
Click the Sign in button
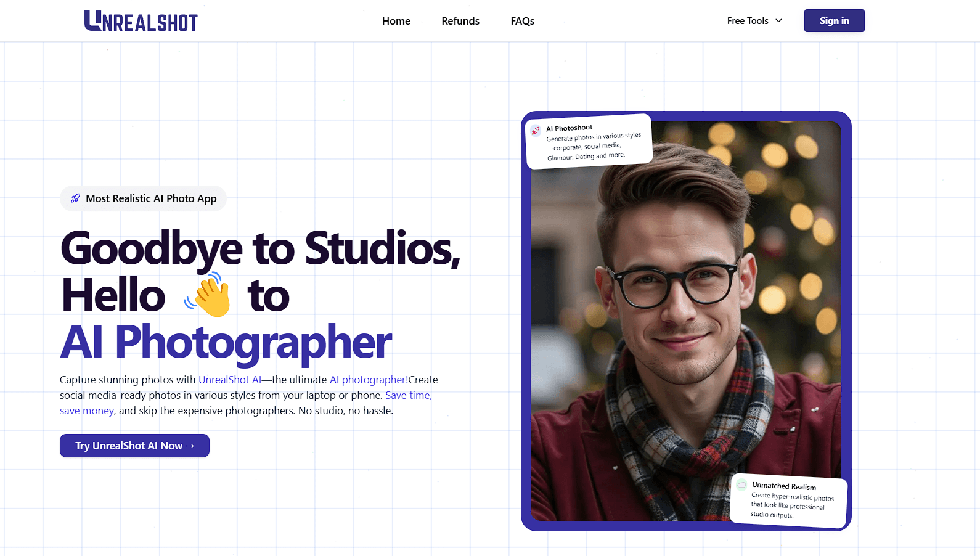(x=835, y=21)
